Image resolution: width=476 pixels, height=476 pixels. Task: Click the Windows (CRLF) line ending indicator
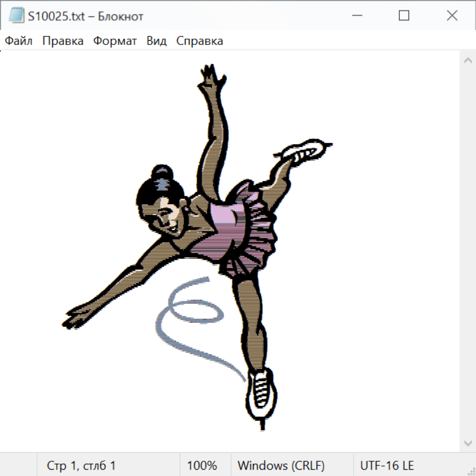[x=281, y=465]
